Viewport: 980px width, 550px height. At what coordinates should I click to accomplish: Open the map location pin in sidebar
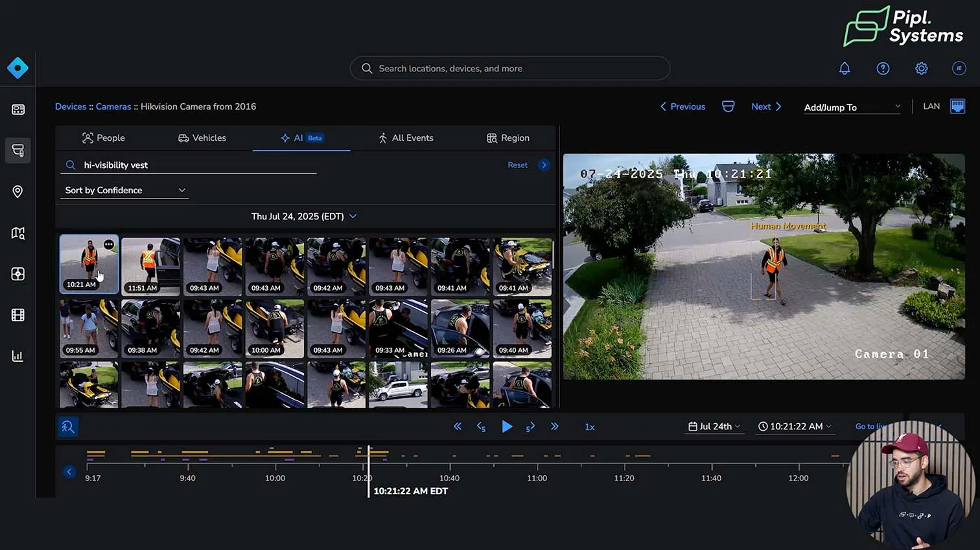(x=17, y=191)
